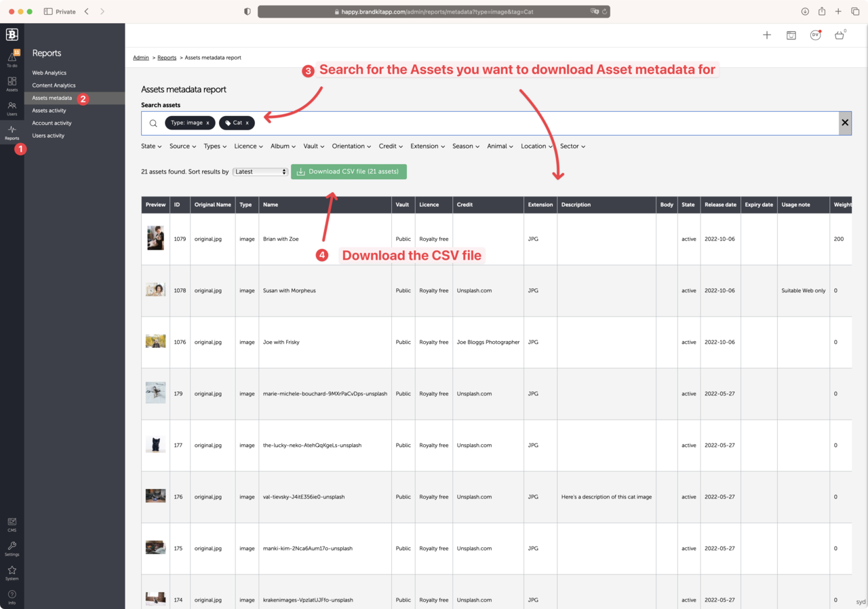868x609 pixels.
Task: Click the plus icon in app header
Action: [767, 35]
